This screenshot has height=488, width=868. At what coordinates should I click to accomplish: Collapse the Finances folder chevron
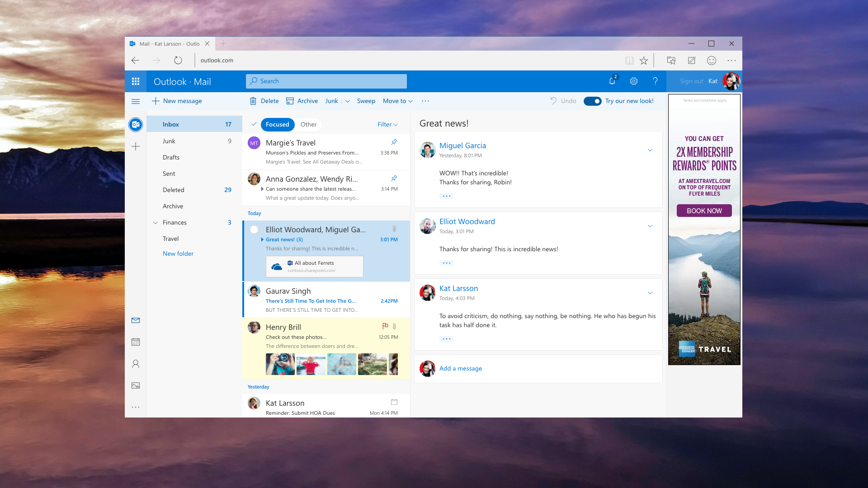click(x=156, y=223)
